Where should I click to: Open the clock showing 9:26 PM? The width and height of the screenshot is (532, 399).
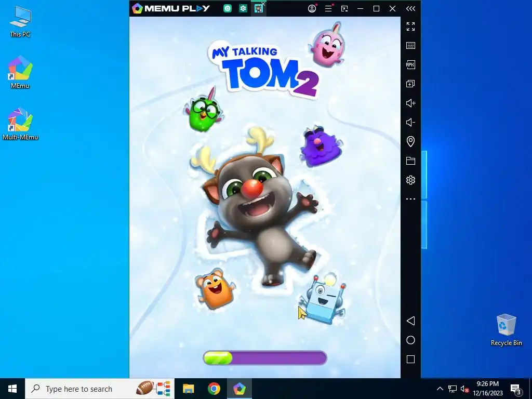[x=487, y=389]
